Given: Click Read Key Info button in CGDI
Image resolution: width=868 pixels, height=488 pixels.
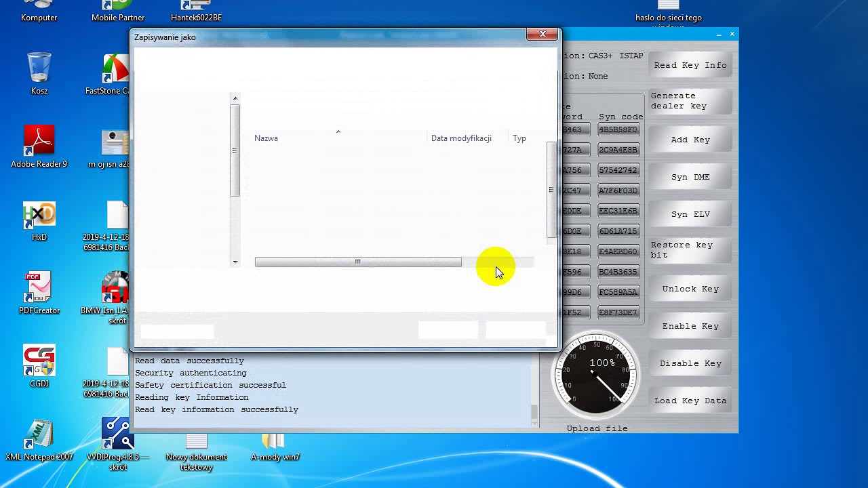Looking at the screenshot, I should pyautogui.click(x=690, y=65).
